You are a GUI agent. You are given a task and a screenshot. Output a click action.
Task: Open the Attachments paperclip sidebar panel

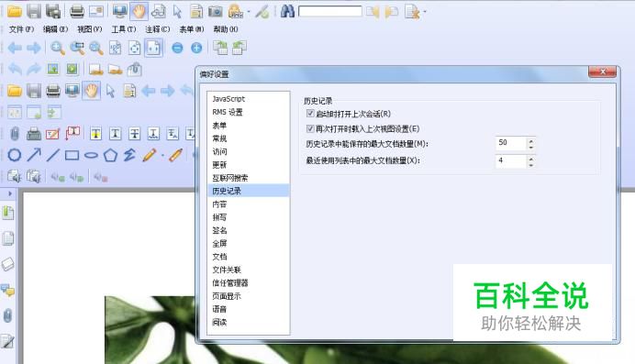click(7, 315)
